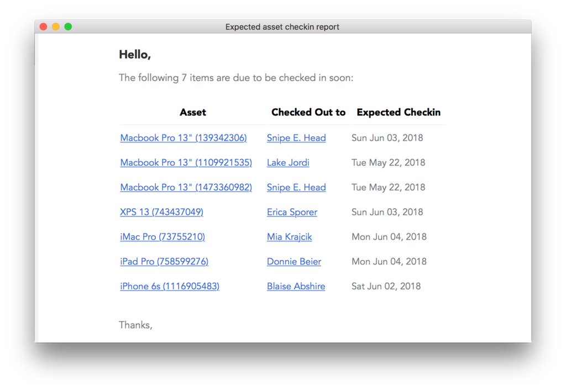Minimize window using the yellow button

click(56, 27)
